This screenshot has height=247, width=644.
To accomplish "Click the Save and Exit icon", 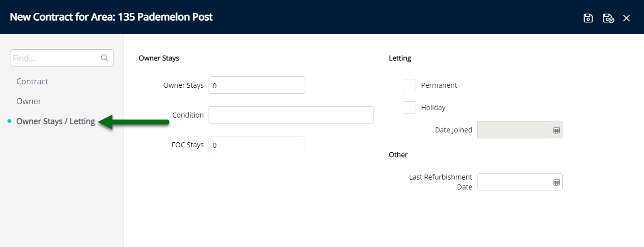I will click(608, 18).
